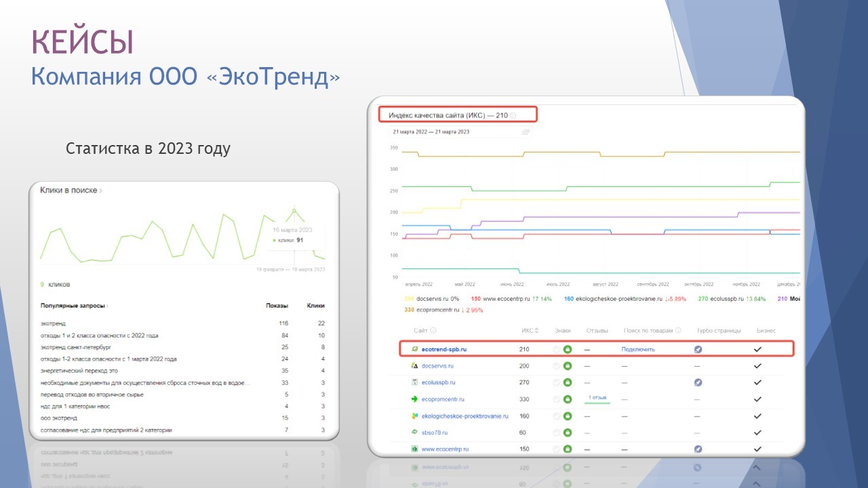The height and width of the screenshot is (488, 868).
Task: Open the 1 отзыв link for ecopromcentr.ru
Action: pos(598,398)
